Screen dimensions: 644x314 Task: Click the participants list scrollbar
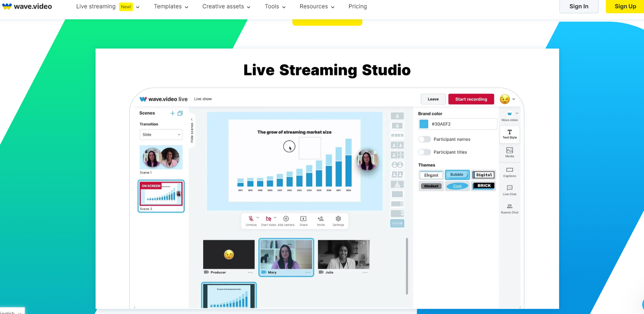point(407,266)
